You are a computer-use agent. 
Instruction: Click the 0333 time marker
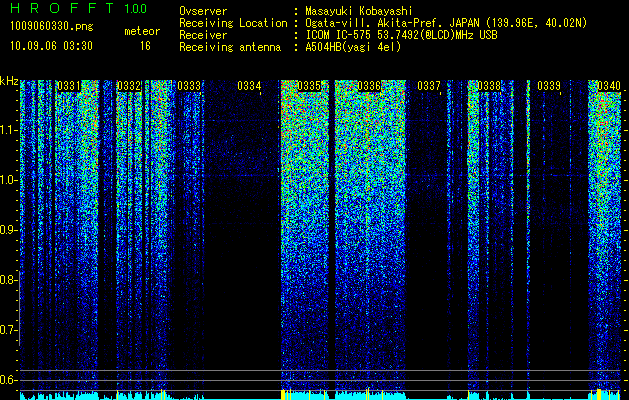click(x=189, y=86)
